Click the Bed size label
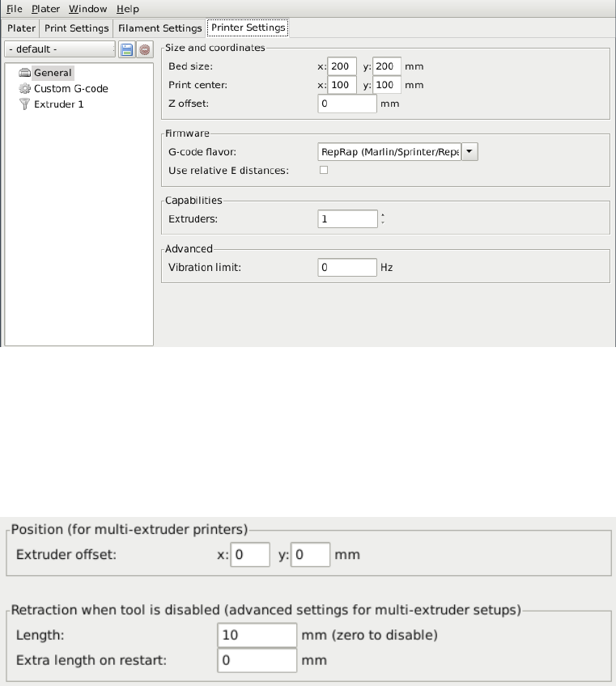The height and width of the screenshot is (686, 616). tap(190, 66)
